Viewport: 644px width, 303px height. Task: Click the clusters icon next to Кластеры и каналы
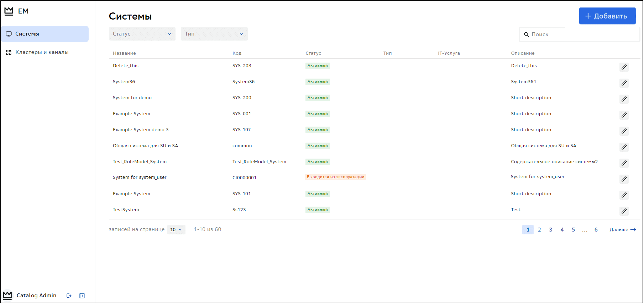(9, 52)
